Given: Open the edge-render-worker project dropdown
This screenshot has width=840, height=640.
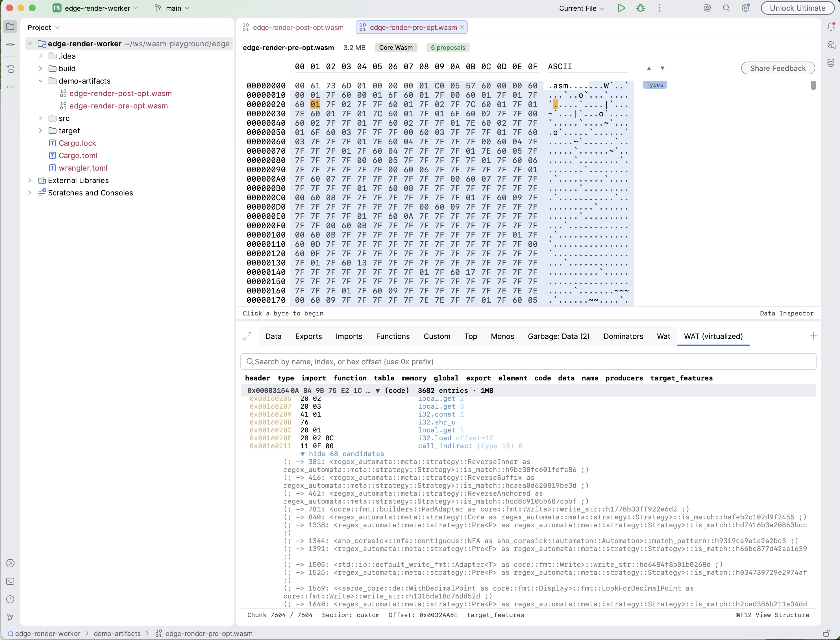Looking at the screenshot, I should click(96, 8).
